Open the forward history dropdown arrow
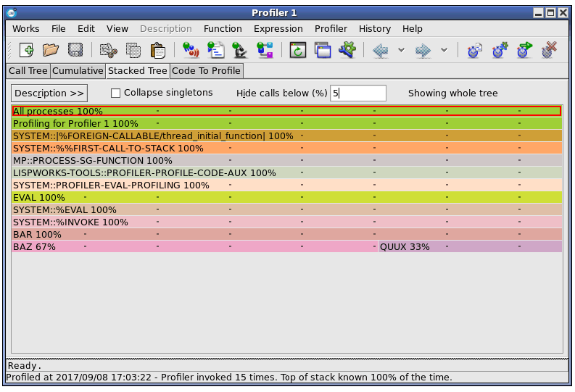The height and width of the screenshot is (392, 575). click(444, 50)
